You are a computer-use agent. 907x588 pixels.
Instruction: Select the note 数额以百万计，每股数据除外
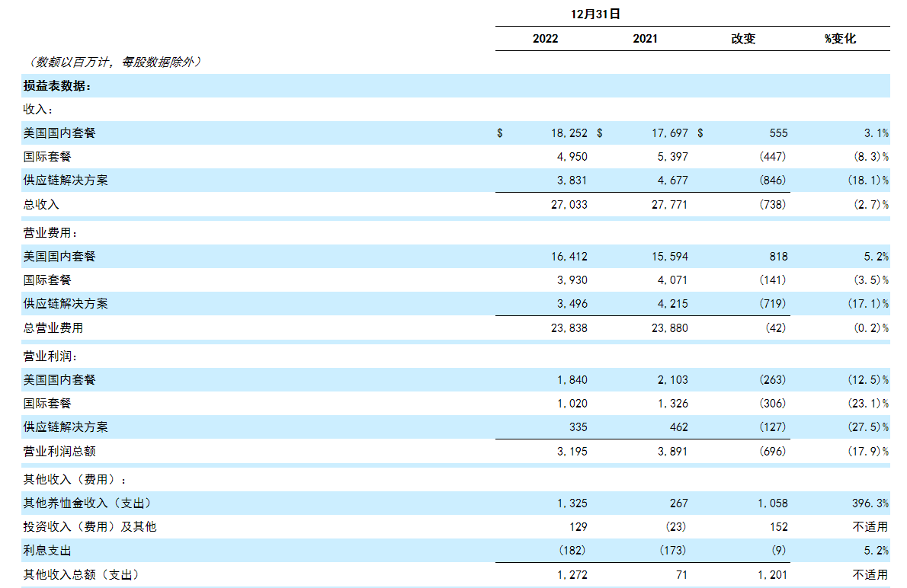(x=114, y=62)
